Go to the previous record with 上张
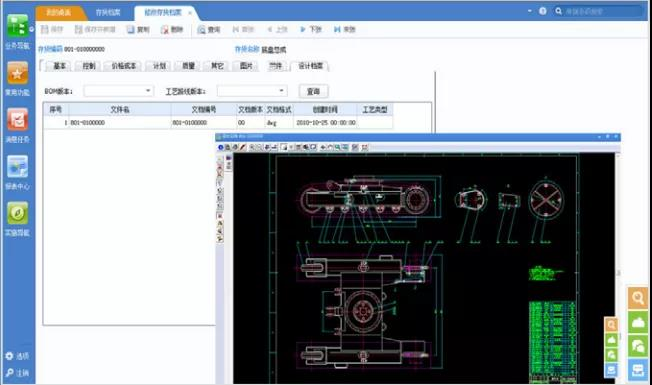The width and height of the screenshot is (652, 385). pos(277,30)
